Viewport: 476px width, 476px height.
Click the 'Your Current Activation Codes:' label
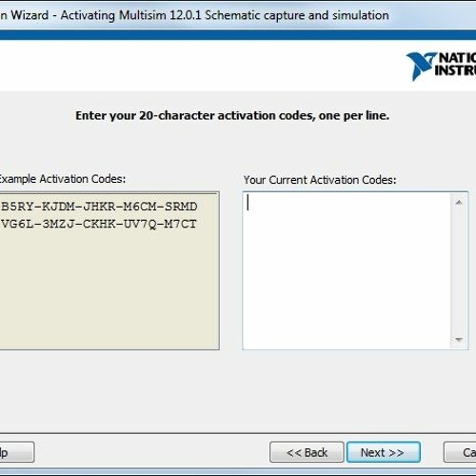(320, 180)
